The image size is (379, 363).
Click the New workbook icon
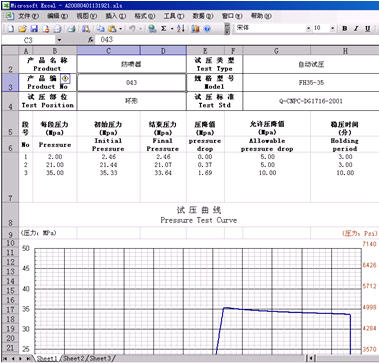pyautogui.click(x=11, y=29)
